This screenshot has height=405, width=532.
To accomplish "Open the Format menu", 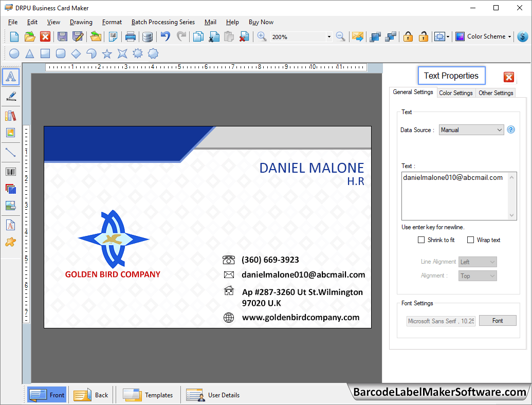I will (112, 22).
